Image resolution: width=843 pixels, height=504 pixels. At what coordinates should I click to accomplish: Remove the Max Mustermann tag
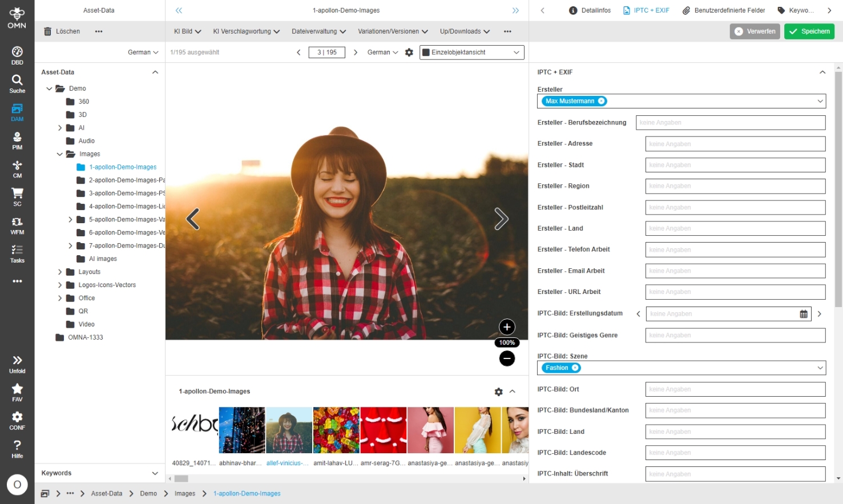coord(601,101)
